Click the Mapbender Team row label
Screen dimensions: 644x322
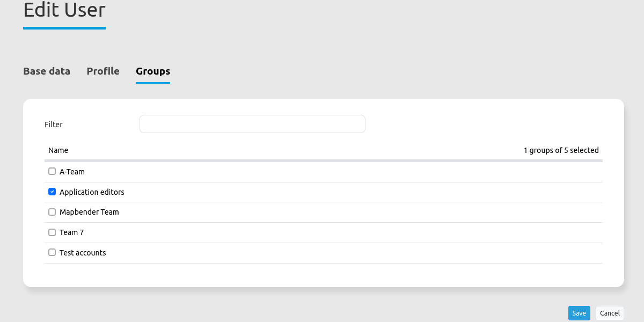pyautogui.click(x=89, y=212)
